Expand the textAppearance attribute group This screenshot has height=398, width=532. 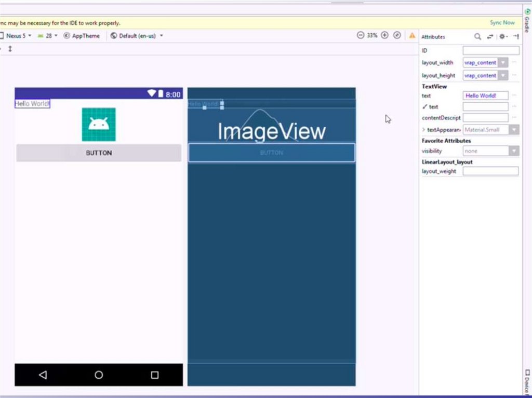tap(423, 130)
